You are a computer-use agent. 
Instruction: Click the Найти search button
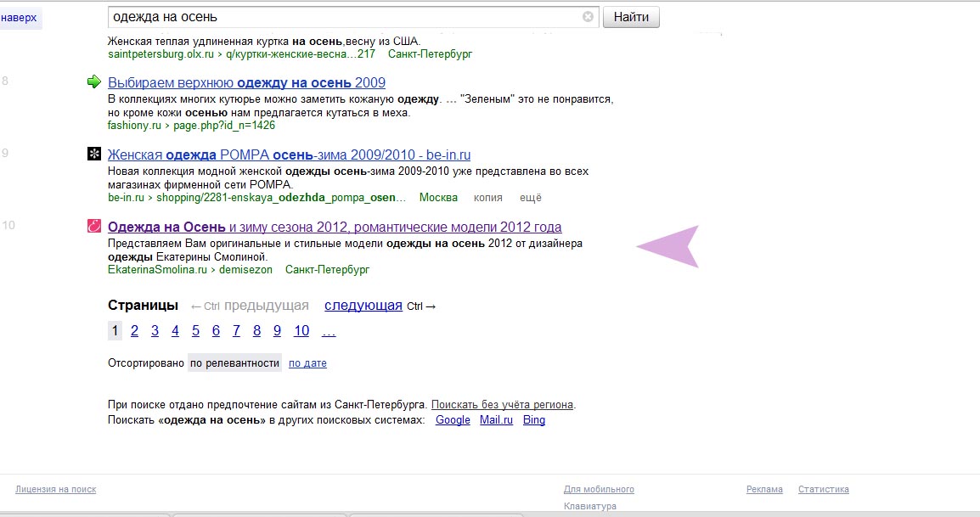pos(631,17)
